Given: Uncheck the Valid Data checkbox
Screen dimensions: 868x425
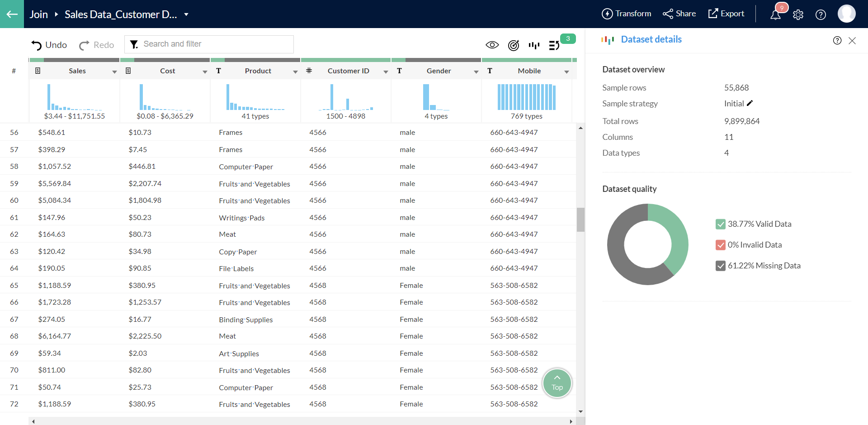Looking at the screenshot, I should (721, 224).
